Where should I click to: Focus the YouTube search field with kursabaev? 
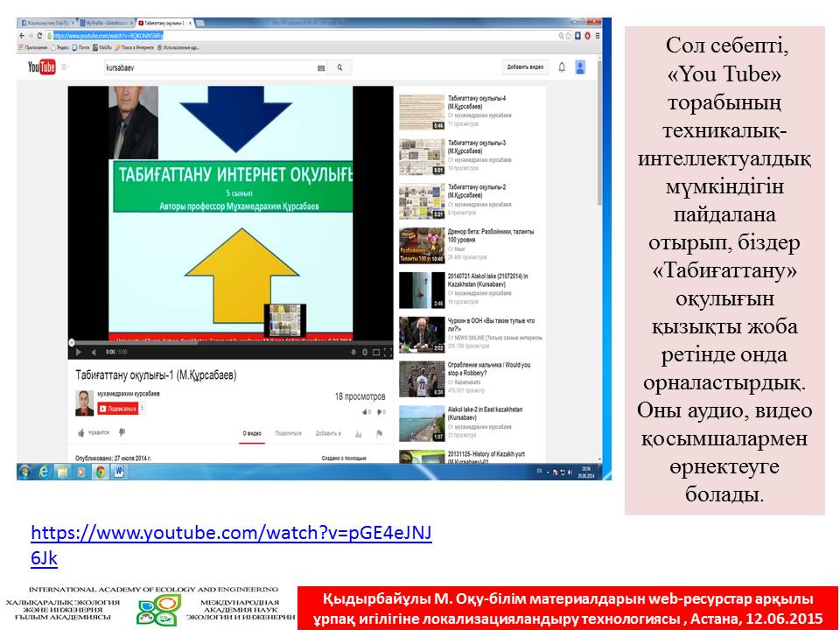point(209,67)
